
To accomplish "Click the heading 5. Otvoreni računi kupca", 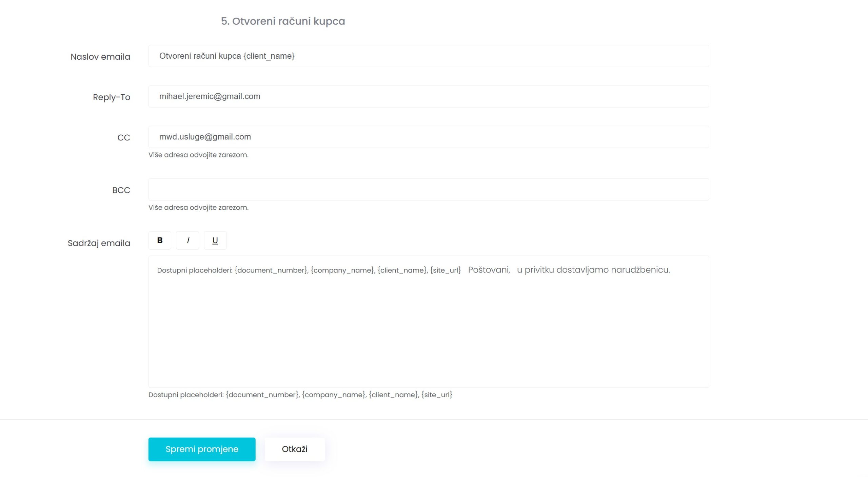I will click(x=283, y=21).
